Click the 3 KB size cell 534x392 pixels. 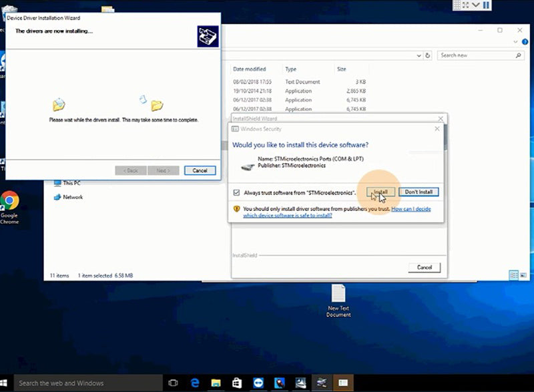click(x=360, y=82)
